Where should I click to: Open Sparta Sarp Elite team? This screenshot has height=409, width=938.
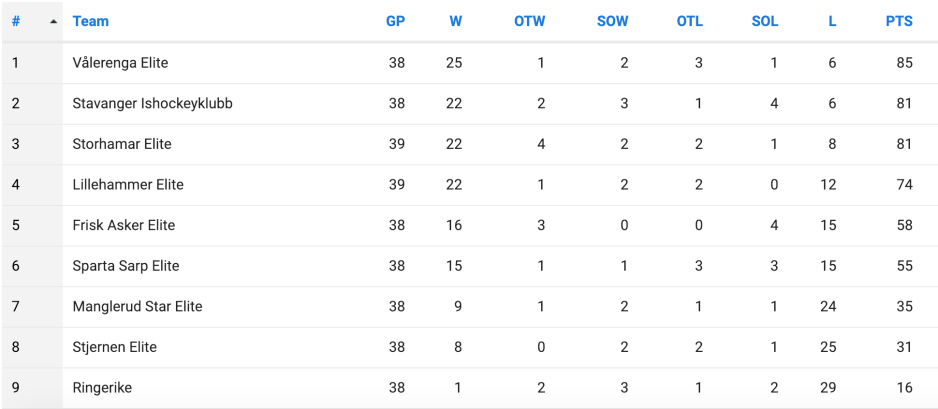(126, 266)
